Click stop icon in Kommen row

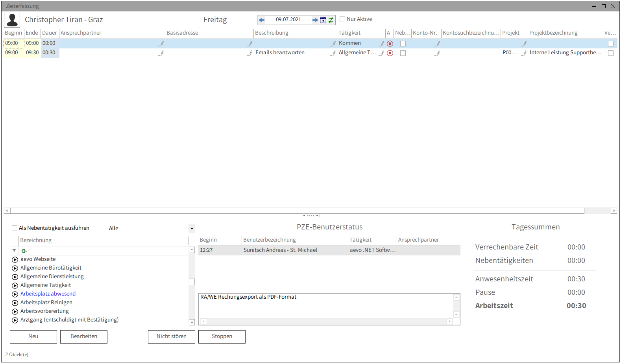coord(390,44)
